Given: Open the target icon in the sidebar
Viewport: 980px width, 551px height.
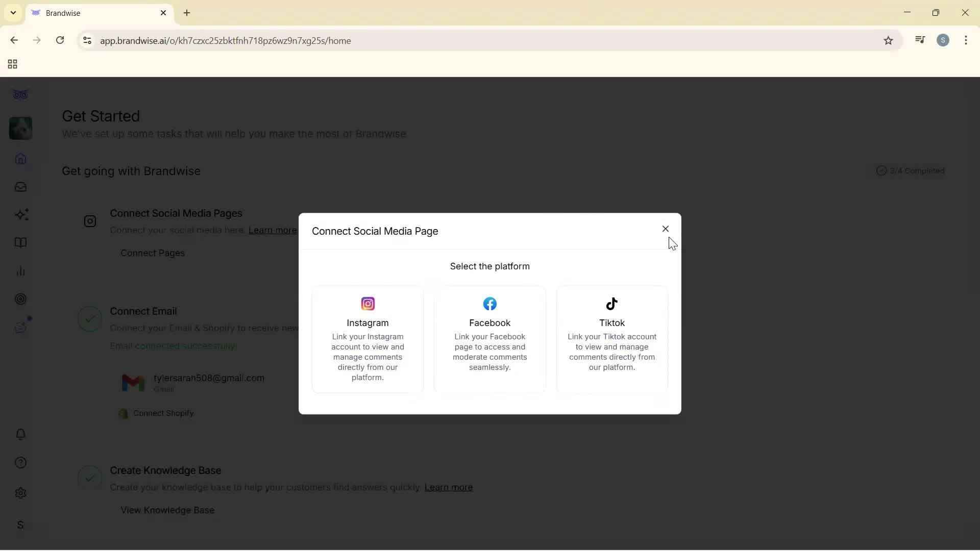Looking at the screenshot, I should (20, 299).
